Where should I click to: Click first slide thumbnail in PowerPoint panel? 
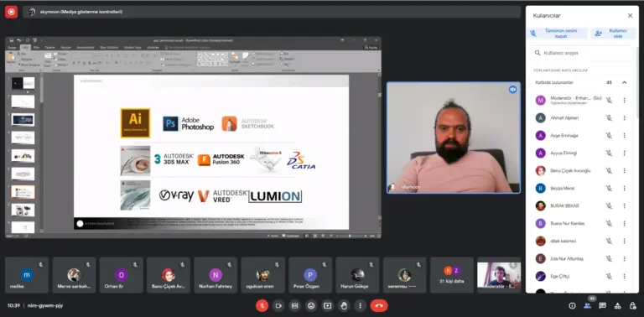(23, 83)
